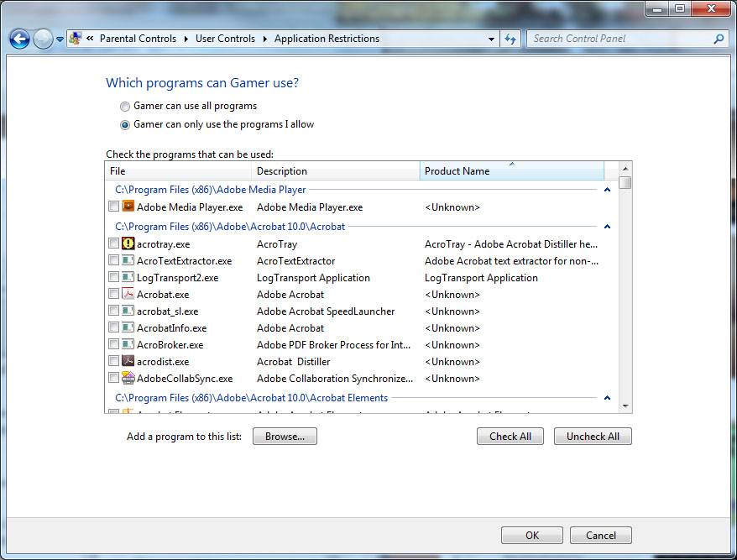Click the AdobeCollabSync.exe icon

(128, 378)
